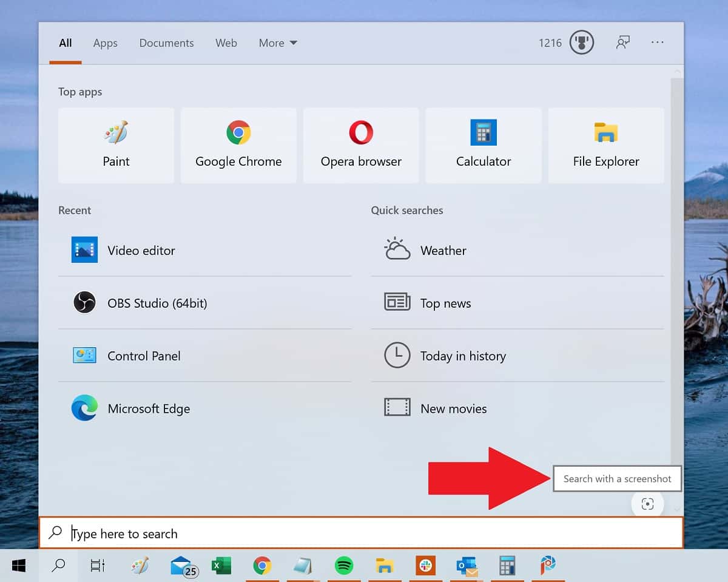Open the Windows Start menu button
728x582 pixels.
19,566
